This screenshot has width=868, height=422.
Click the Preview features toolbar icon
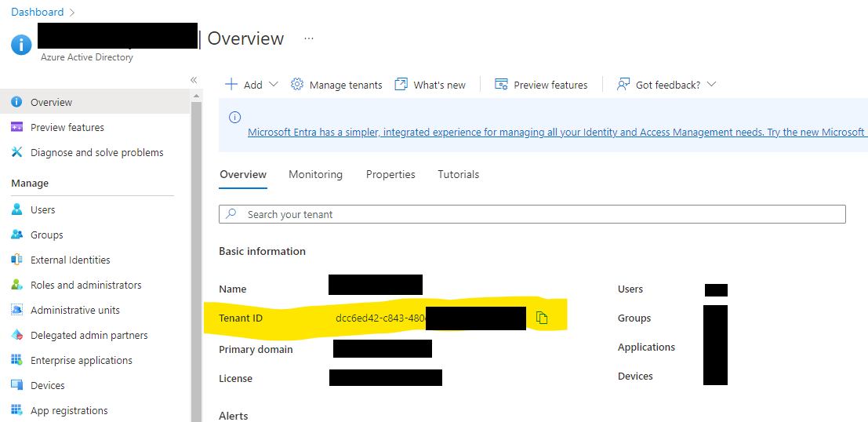coord(501,84)
